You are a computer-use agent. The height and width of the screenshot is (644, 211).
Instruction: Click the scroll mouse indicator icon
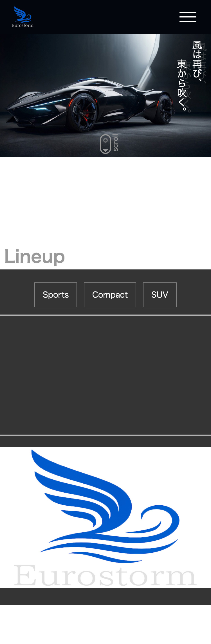105,144
